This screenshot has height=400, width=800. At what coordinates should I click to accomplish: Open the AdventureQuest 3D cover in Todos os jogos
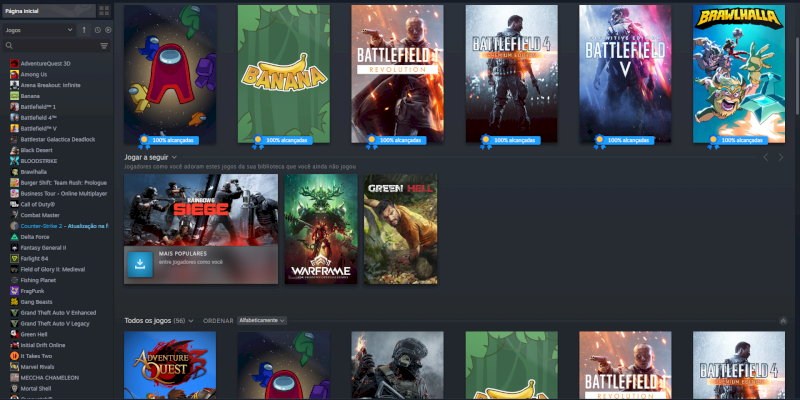[x=170, y=365]
